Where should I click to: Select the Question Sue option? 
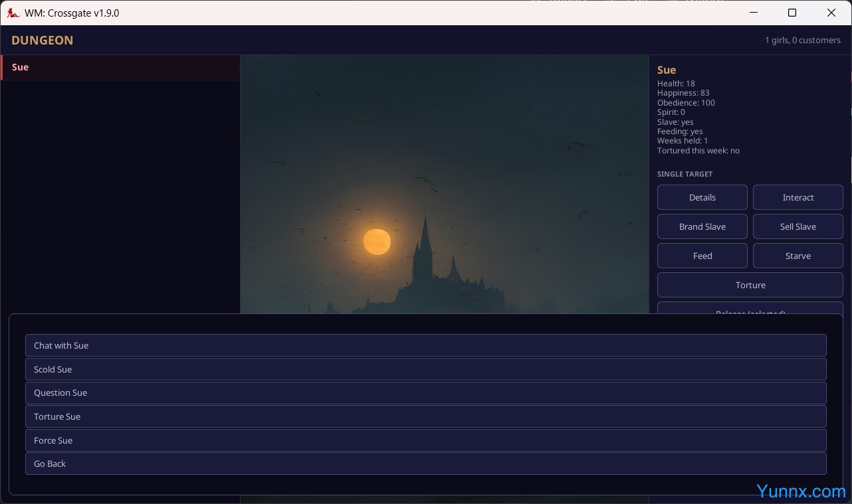(425, 393)
